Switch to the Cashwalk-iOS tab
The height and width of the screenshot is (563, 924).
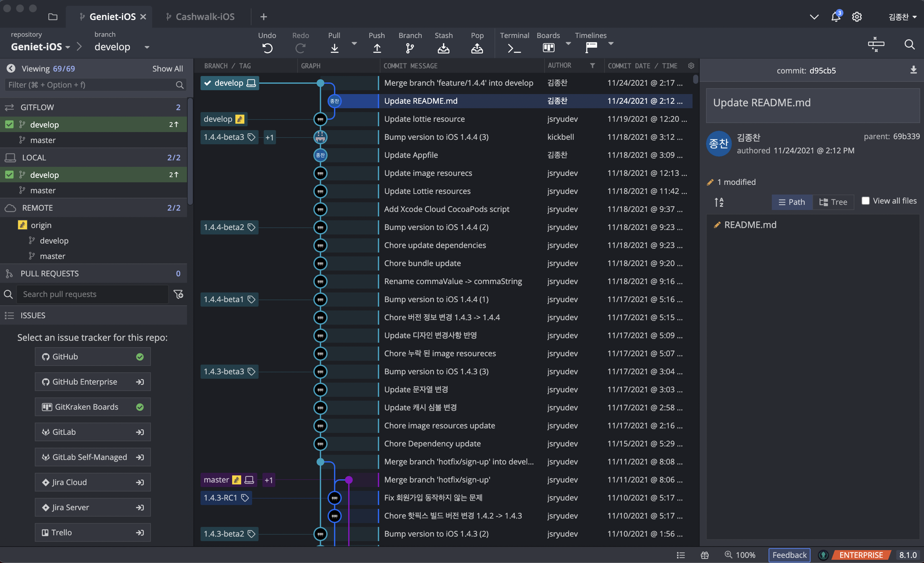[205, 16]
